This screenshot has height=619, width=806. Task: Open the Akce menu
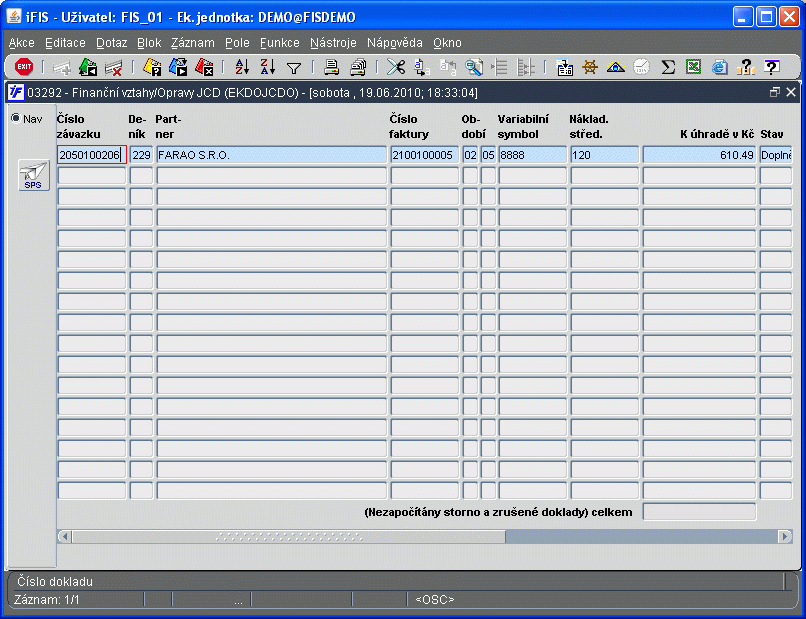(22, 43)
